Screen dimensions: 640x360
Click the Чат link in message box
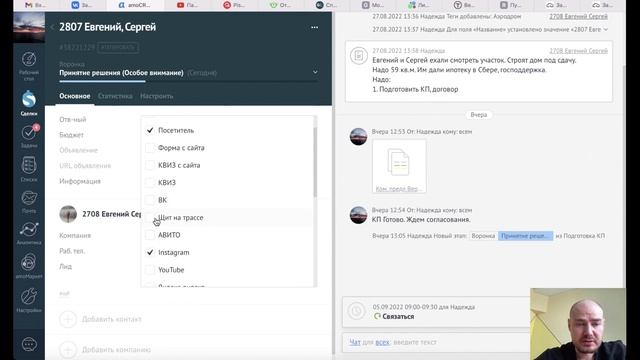(x=355, y=342)
